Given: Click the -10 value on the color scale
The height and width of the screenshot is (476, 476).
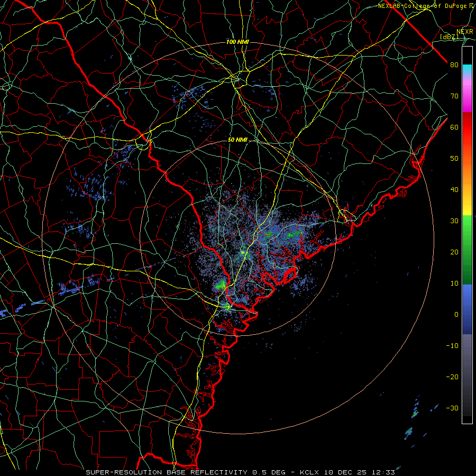Looking at the screenshot, I should [452, 346].
